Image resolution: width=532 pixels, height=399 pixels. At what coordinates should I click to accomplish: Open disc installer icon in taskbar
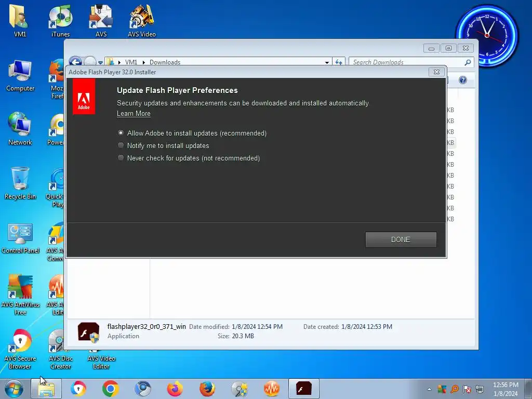[x=240, y=389]
